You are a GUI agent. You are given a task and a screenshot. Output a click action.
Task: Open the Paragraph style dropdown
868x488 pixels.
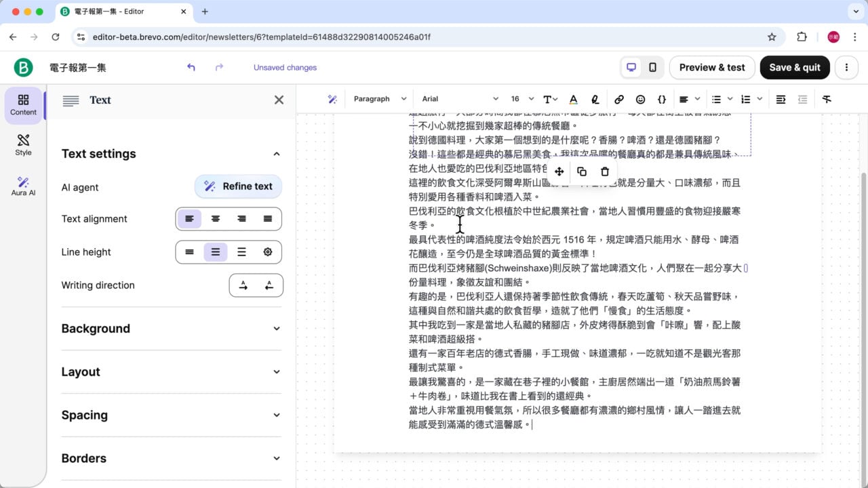pyautogui.click(x=380, y=99)
